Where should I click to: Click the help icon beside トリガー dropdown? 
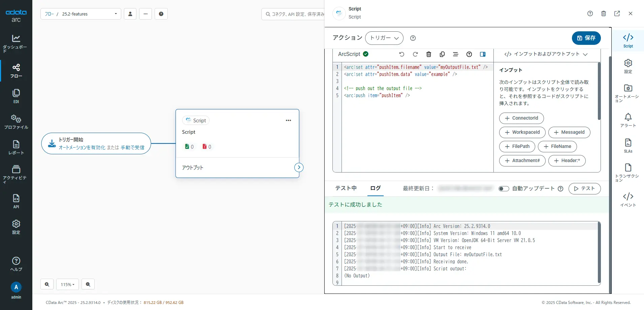coord(413,38)
